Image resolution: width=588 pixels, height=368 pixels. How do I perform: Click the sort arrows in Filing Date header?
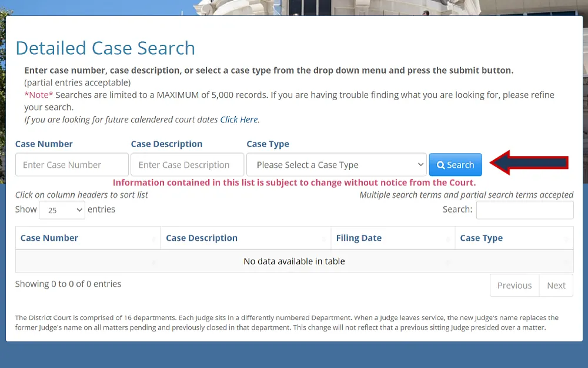point(449,238)
